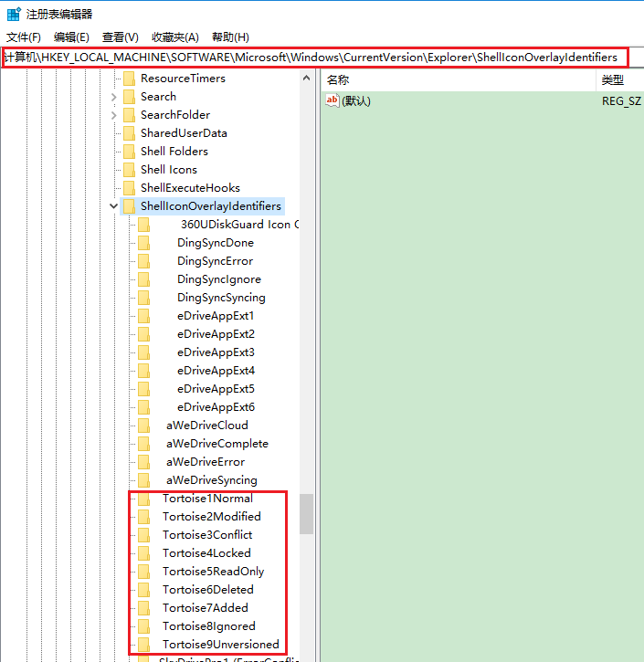Select the Shell Icons key
This screenshot has width=644, height=662.
(169, 170)
